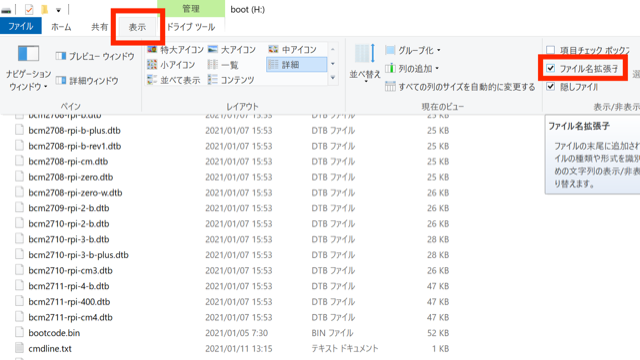Open the ナビゲーション ウィンドウ pane icon
Screen dimensions: 640x360
(x=28, y=53)
